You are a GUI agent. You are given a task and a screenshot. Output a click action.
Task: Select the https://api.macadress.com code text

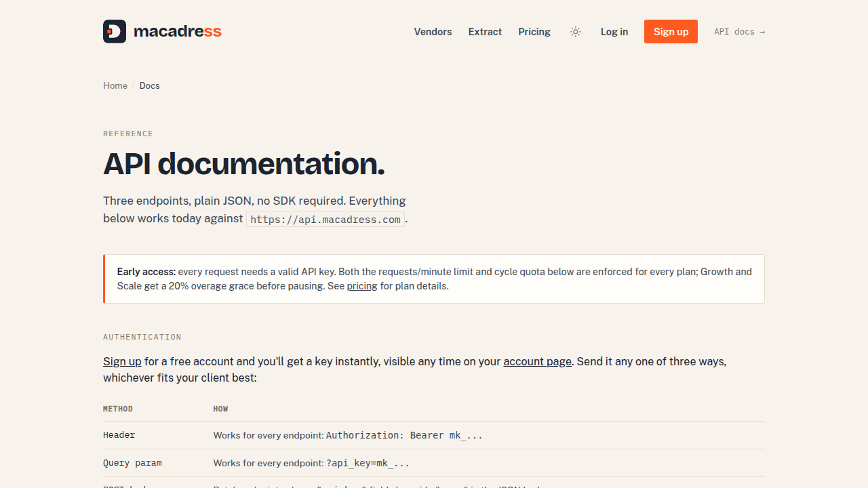(325, 220)
